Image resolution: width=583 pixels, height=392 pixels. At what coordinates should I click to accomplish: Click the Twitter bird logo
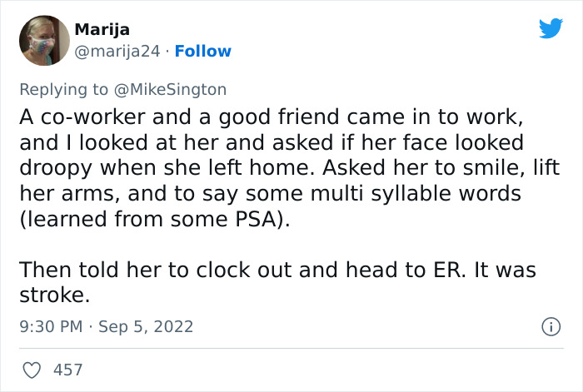(551, 29)
